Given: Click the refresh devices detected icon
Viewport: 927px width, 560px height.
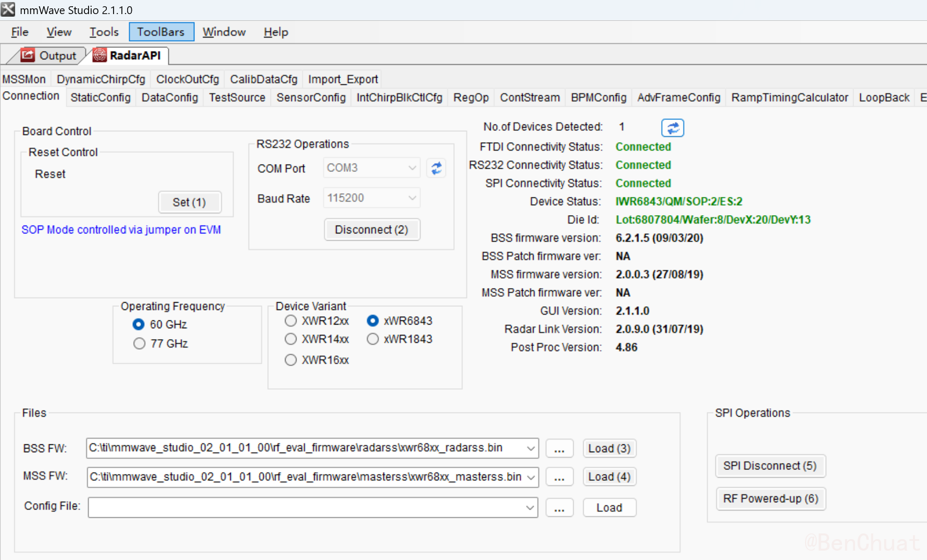Looking at the screenshot, I should click(672, 128).
